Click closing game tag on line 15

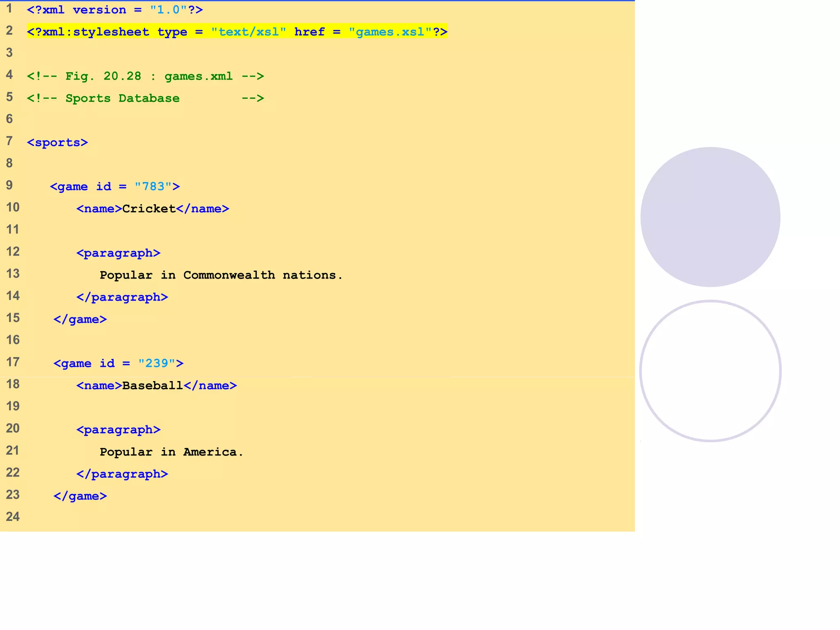tap(80, 320)
